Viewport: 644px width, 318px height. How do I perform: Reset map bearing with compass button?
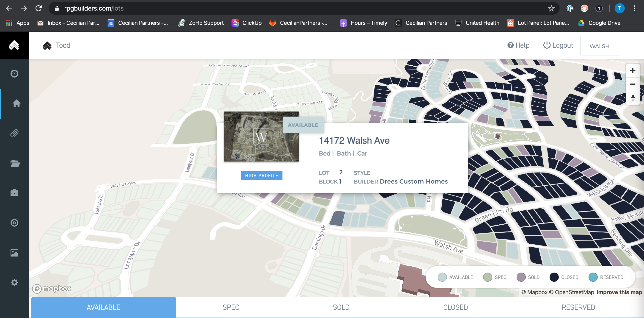(x=633, y=98)
